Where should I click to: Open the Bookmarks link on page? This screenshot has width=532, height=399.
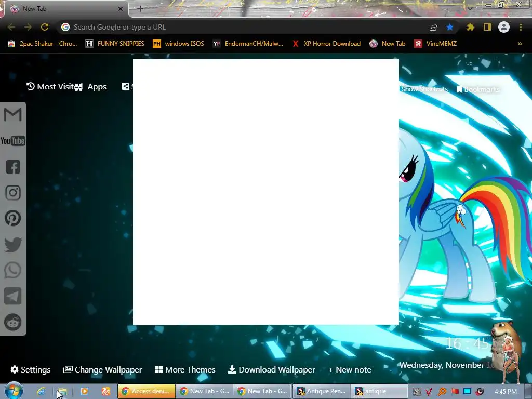pyautogui.click(x=478, y=89)
